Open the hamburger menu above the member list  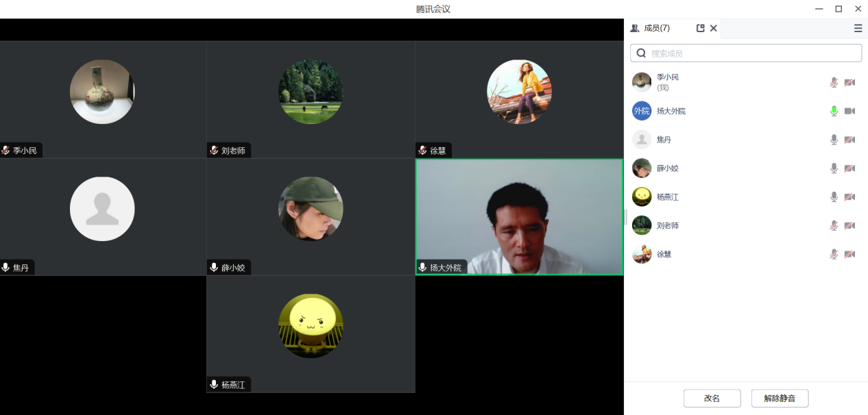pyautogui.click(x=858, y=28)
